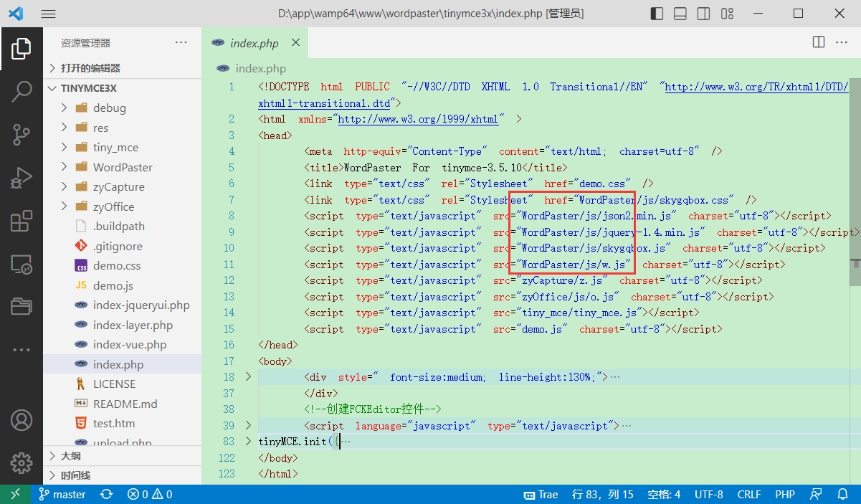
Task: Unfold collapsed code at line 18
Action: [x=248, y=377]
